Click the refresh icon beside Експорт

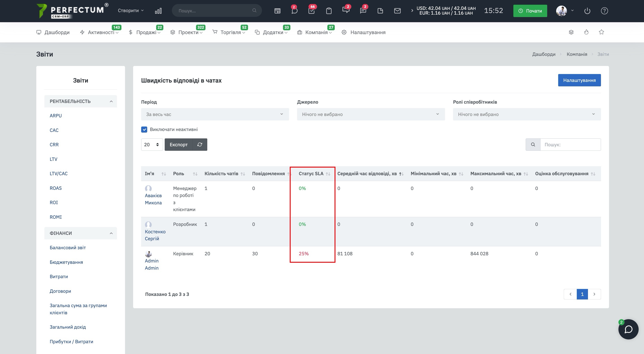point(200,144)
